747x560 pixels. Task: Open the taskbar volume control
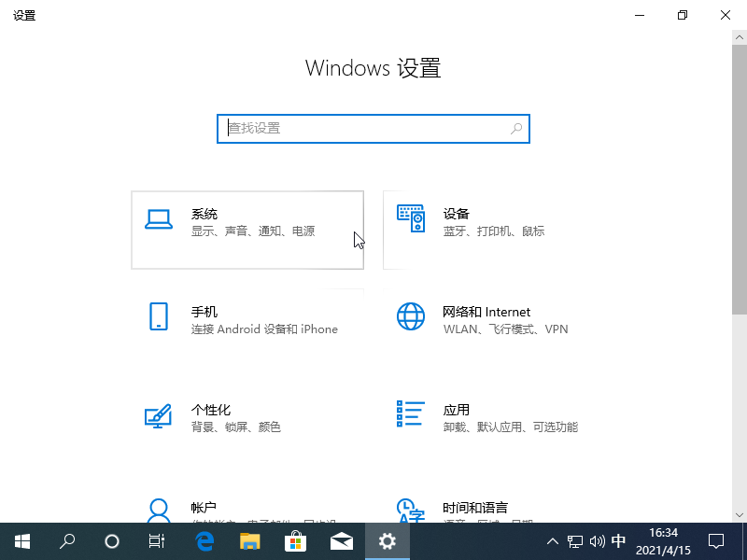click(597, 541)
